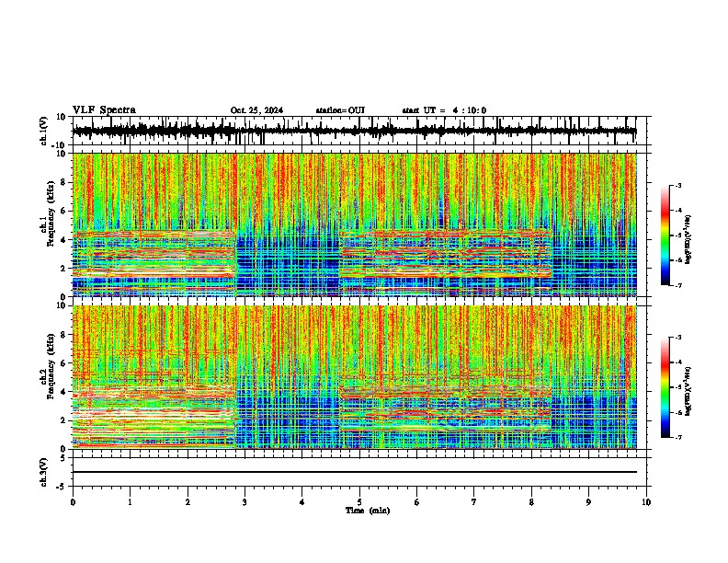Click the "Time (min)" axis label
The height and width of the screenshot is (563, 728).
368,511
